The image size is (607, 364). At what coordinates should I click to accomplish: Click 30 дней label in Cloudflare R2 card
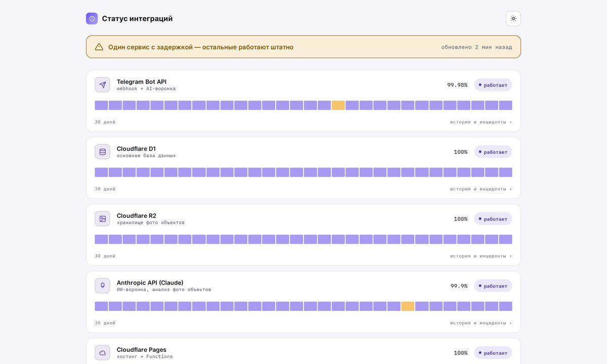105,256
